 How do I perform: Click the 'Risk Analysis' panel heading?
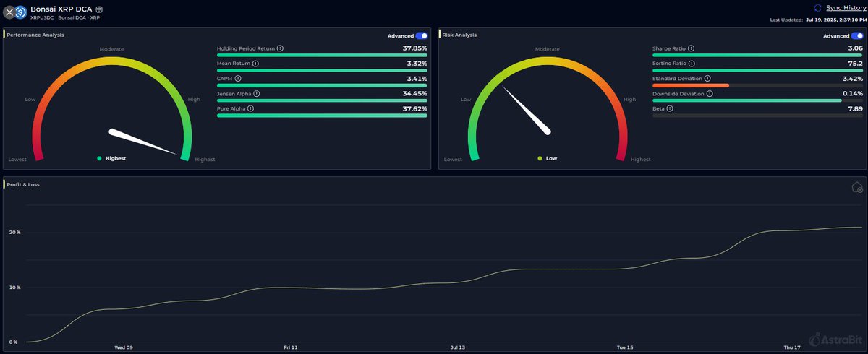(459, 34)
